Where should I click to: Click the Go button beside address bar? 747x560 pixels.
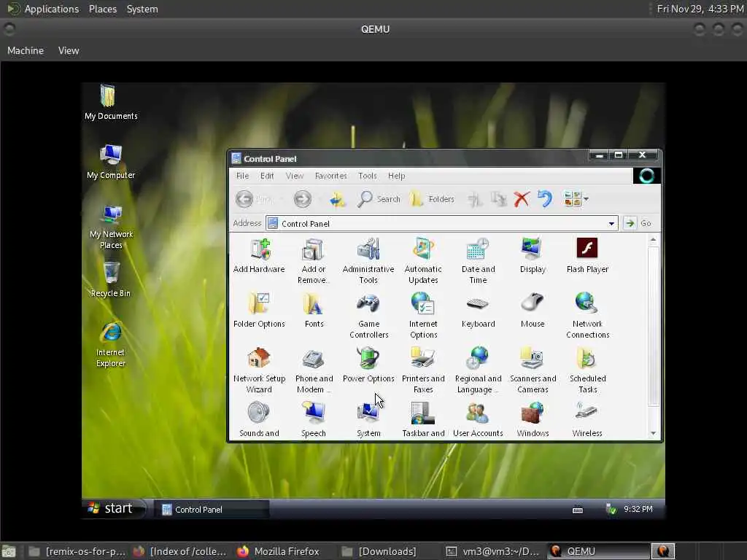(x=638, y=223)
